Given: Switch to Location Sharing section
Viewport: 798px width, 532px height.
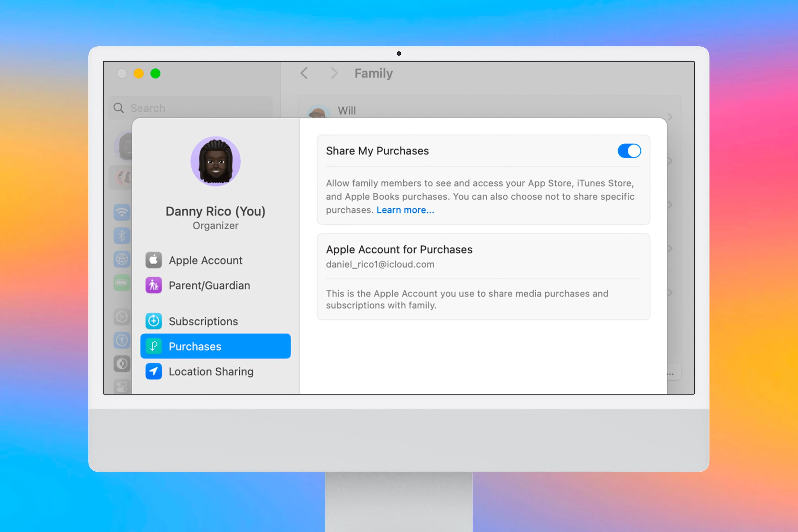Looking at the screenshot, I should [x=215, y=371].
